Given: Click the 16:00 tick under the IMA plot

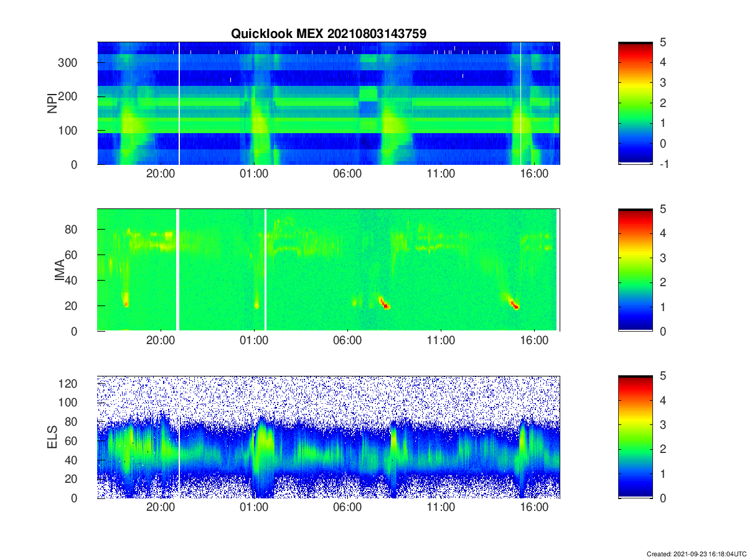Looking at the screenshot, I should (534, 341).
